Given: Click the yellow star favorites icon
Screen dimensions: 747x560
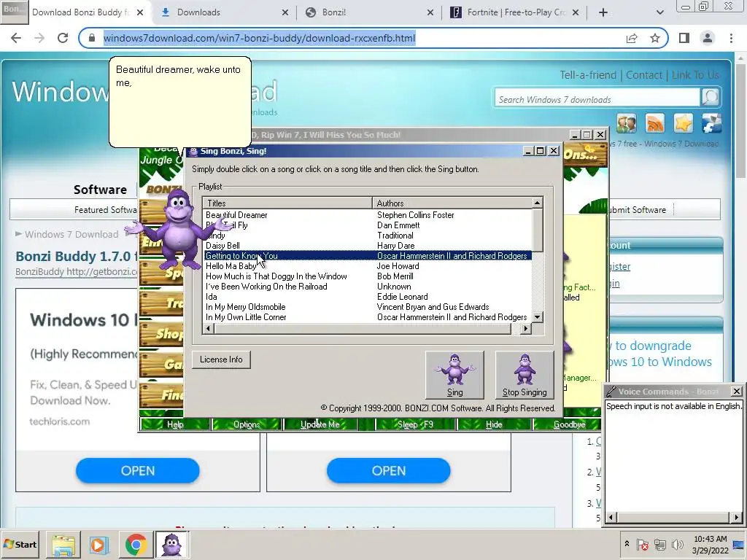Looking at the screenshot, I should pyautogui.click(x=683, y=123).
